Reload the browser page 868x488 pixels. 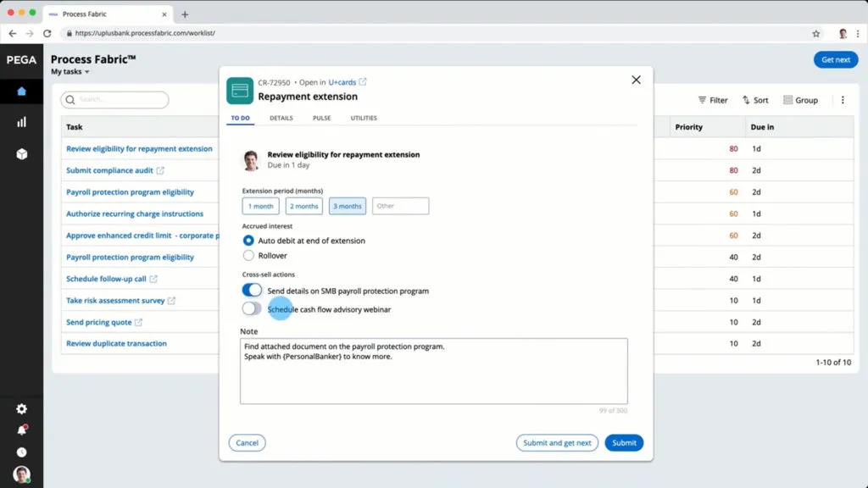(47, 33)
